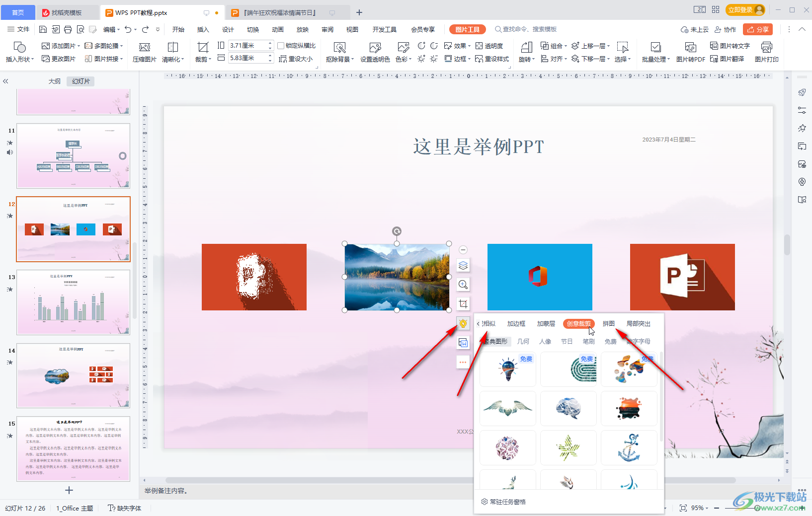812x516 pixels.
Task: Click the zoom magnifier beside picture
Action: pyautogui.click(x=463, y=285)
